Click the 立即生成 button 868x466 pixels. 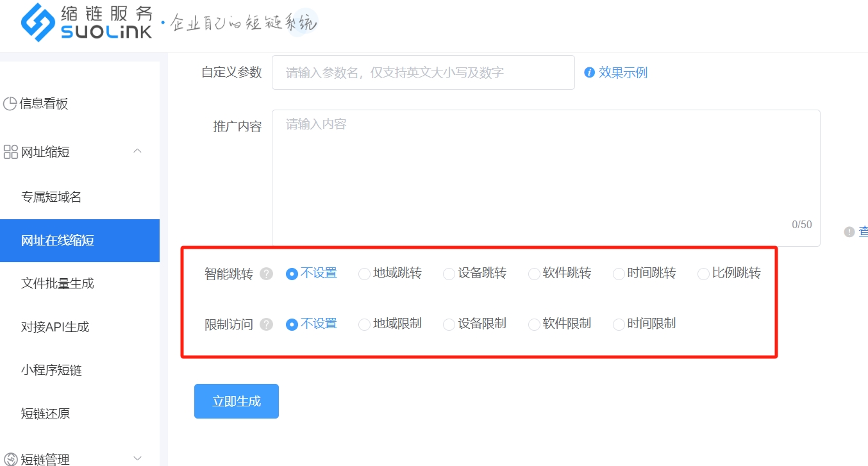click(x=237, y=401)
